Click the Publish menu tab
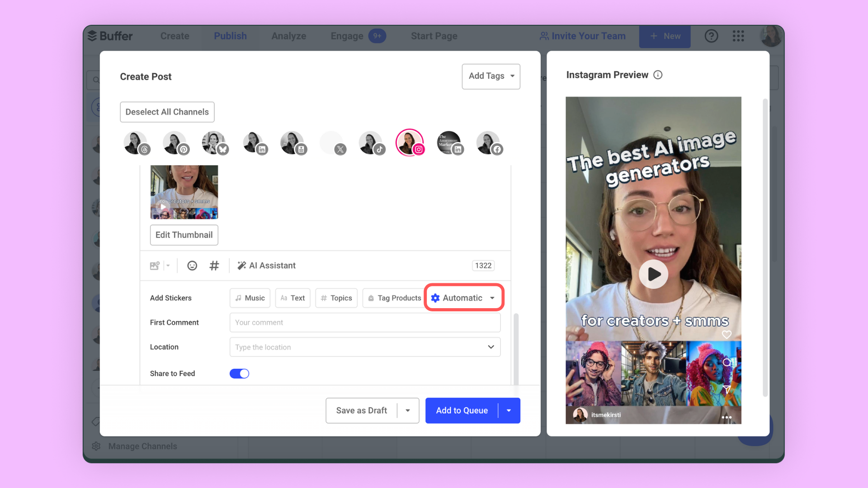This screenshot has width=868, height=488. [x=230, y=36]
